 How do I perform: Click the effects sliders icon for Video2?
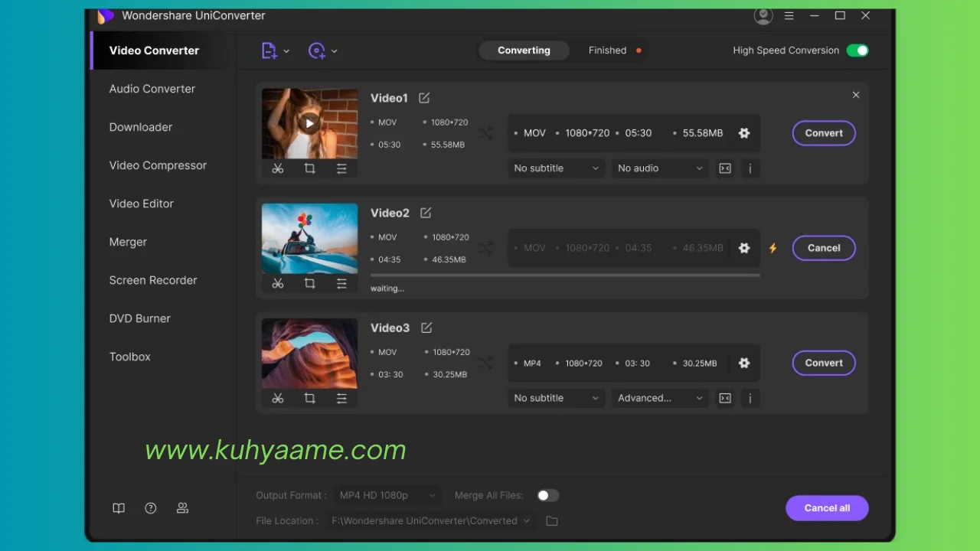click(341, 283)
